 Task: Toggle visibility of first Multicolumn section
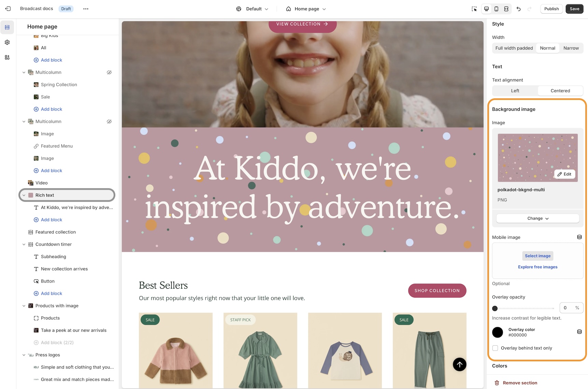(109, 72)
